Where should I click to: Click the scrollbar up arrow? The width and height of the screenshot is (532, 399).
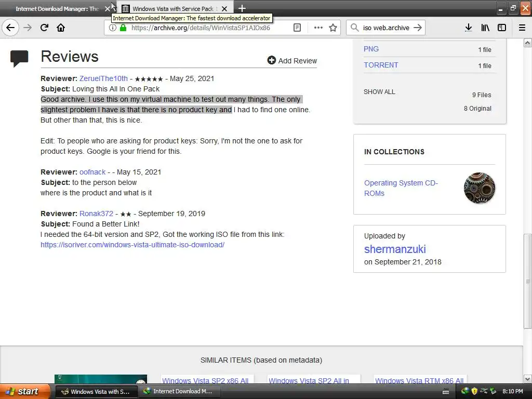[x=528, y=43]
